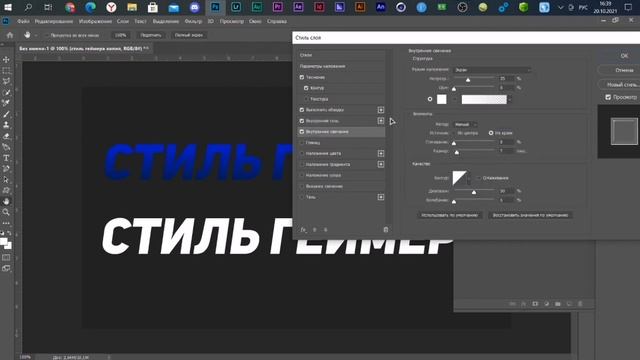Select the Clone Stamp tool
This screenshot has width=640, height=360.
click(x=6, y=125)
